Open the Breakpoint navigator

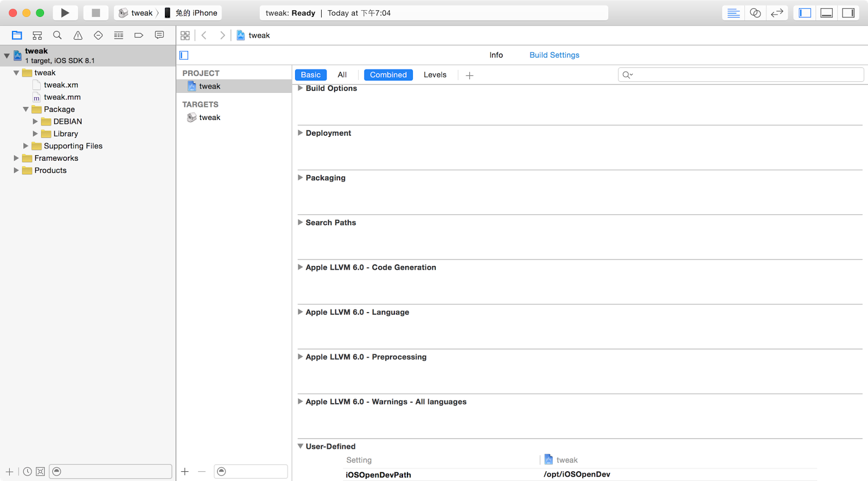click(x=139, y=35)
